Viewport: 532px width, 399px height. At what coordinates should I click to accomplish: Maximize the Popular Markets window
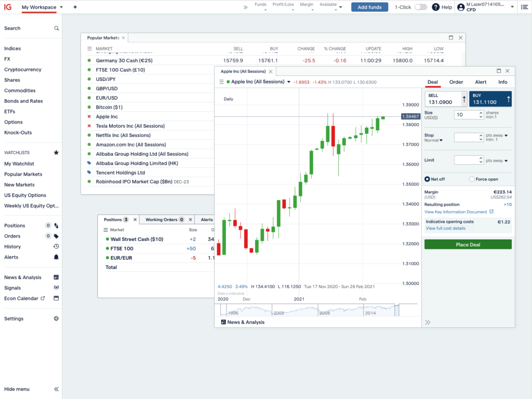(451, 37)
